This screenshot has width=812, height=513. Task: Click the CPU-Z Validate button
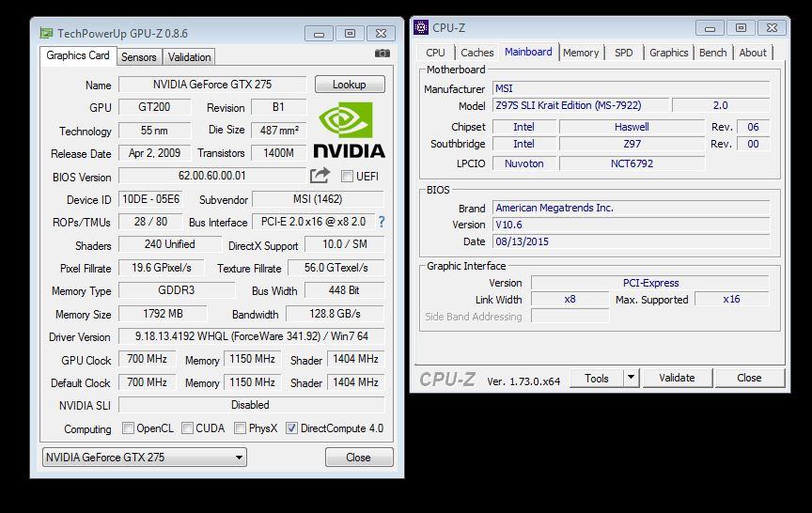[x=677, y=378]
